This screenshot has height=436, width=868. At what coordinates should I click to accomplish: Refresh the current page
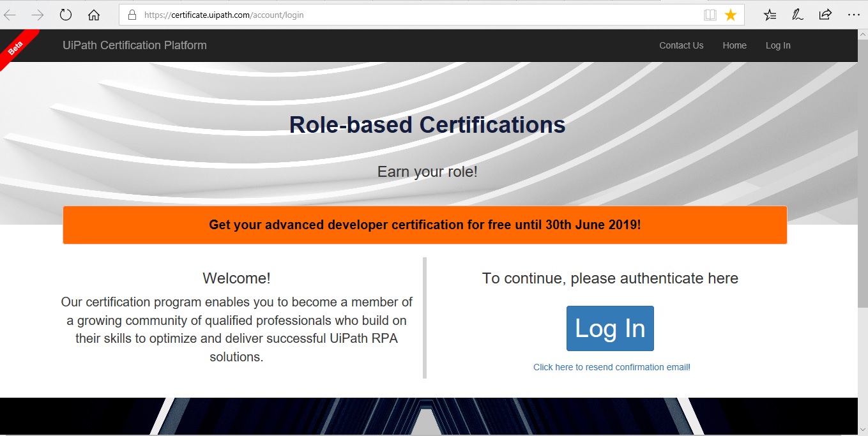coord(66,14)
